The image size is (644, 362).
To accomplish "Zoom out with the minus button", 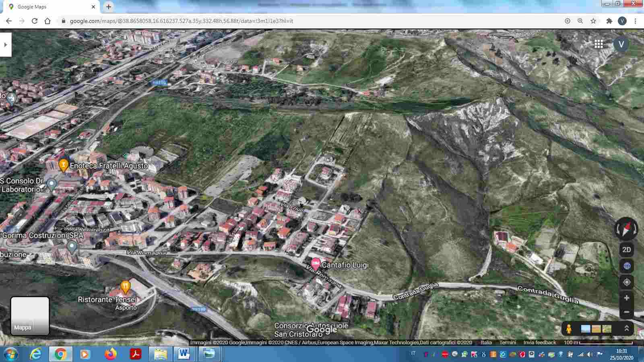I will click(626, 312).
